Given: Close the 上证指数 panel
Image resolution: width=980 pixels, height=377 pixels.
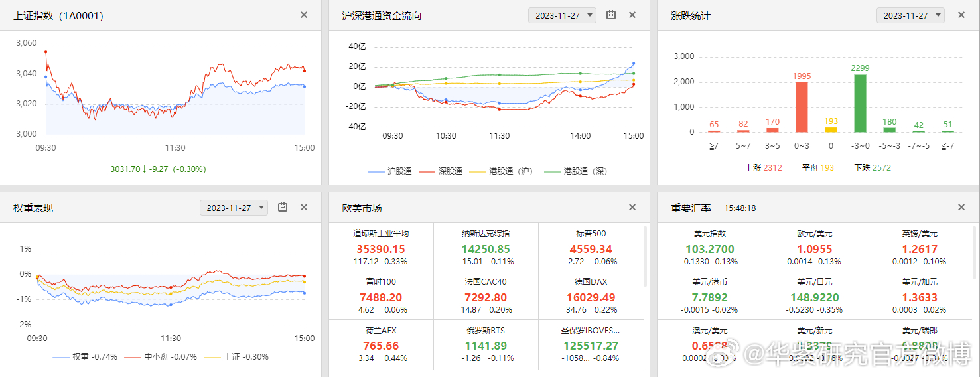Looking at the screenshot, I should (x=304, y=15).
